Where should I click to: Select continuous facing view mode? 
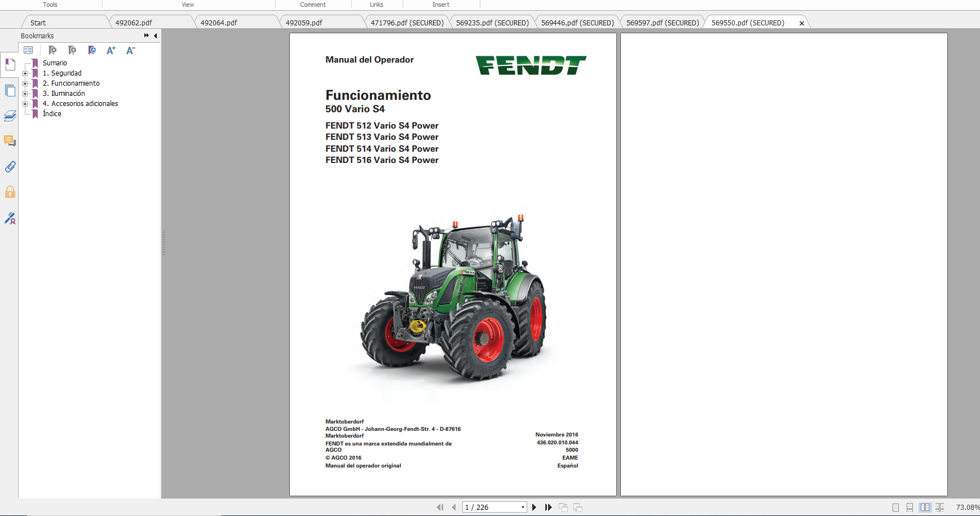(x=939, y=508)
